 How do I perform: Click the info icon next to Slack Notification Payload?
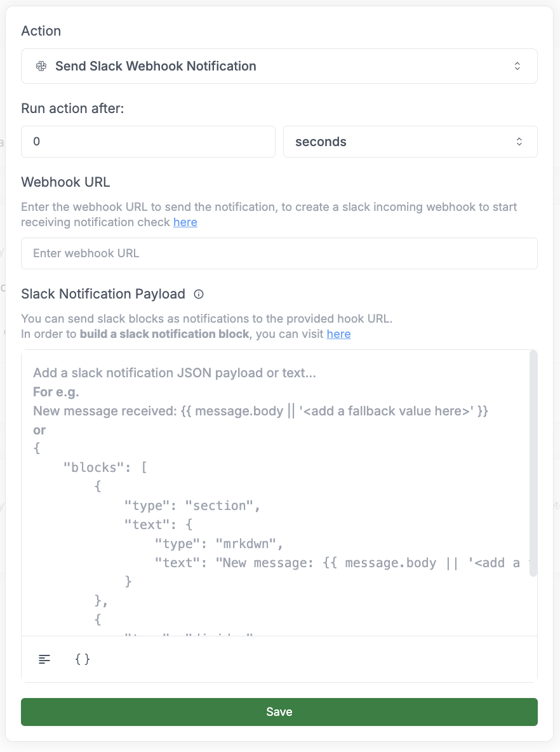pyautogui.click(x=198, y=294)
